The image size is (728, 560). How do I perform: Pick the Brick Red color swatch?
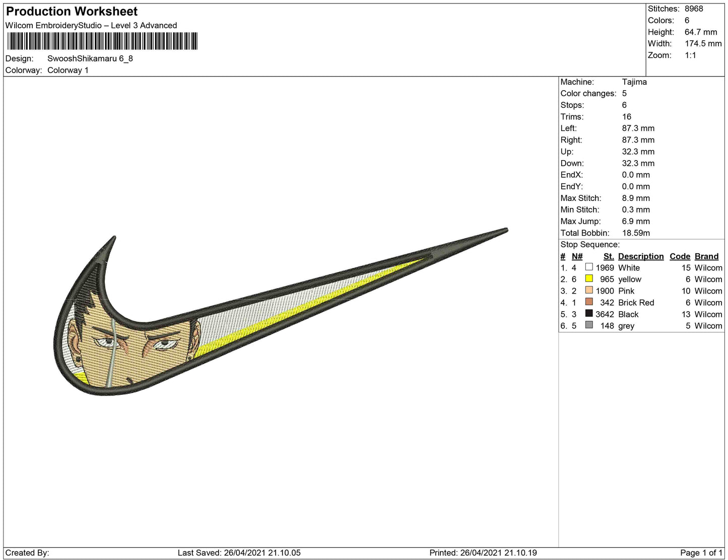tap(588, 302)
